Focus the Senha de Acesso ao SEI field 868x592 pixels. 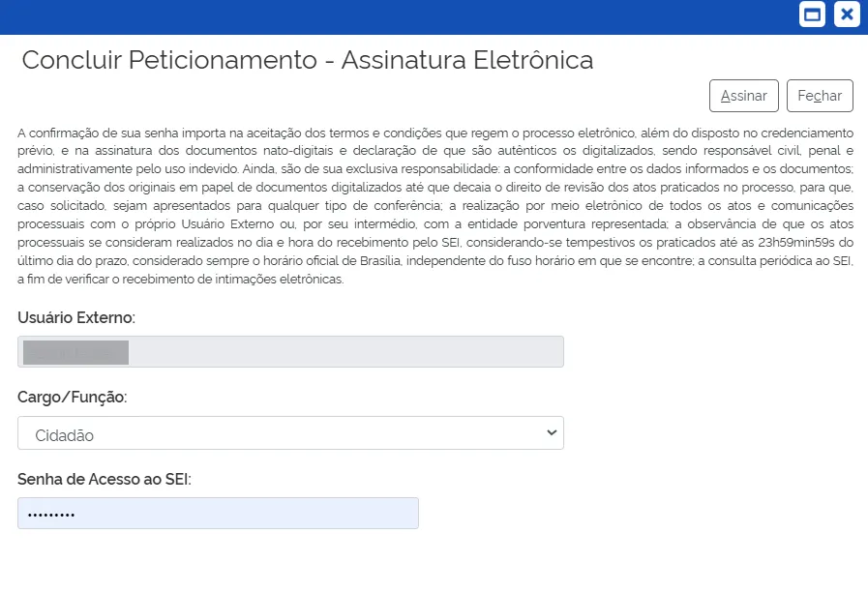coord(218,513)
